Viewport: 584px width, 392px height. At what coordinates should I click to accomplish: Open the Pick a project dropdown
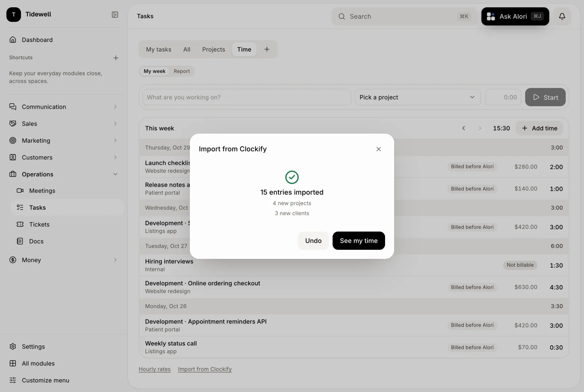[418, 97]
